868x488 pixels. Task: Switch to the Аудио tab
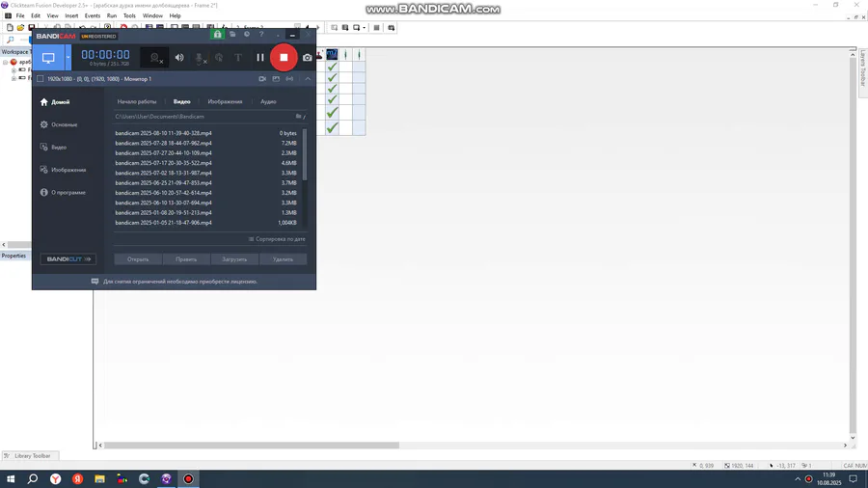pos(268,102)
